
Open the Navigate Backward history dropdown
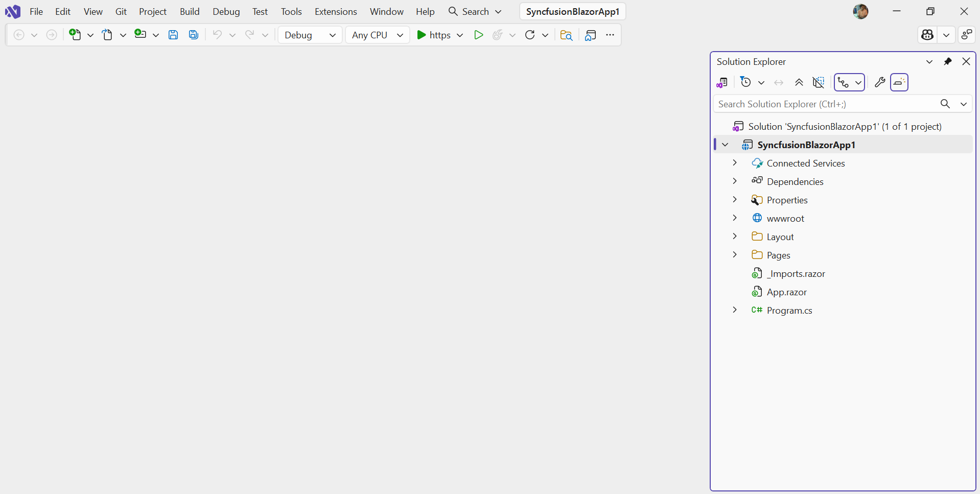tap(34, 35)
